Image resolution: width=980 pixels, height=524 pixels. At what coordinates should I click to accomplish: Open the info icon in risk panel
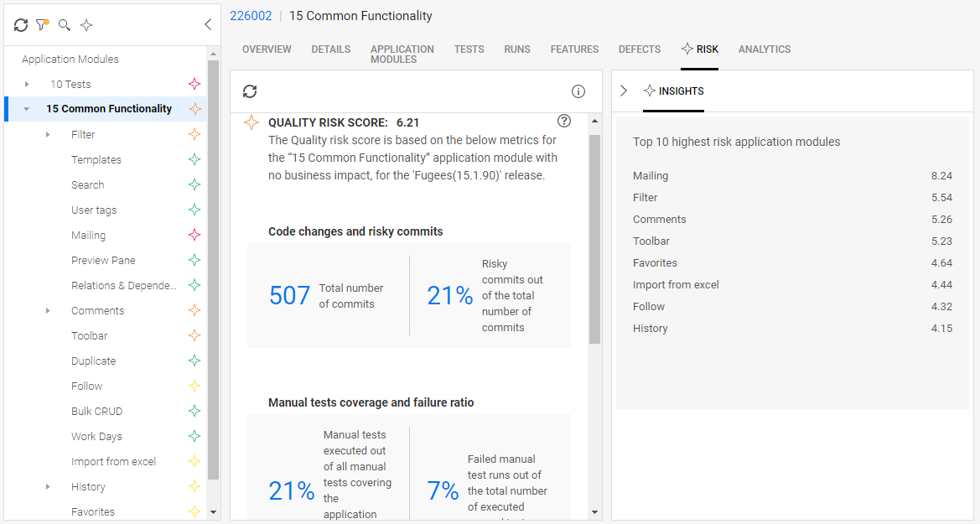(578, 91)
